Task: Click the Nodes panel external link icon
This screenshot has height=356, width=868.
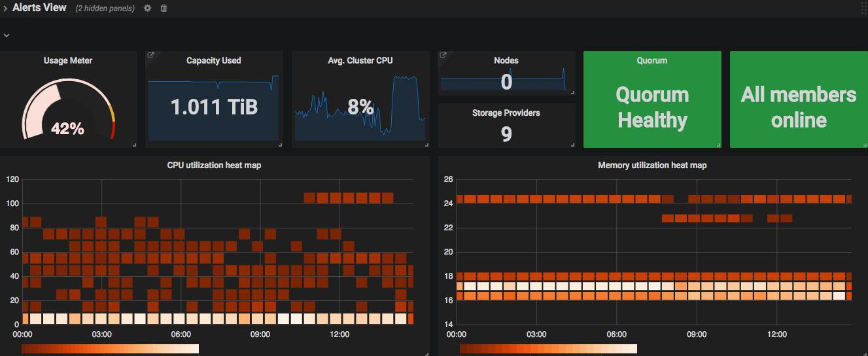Action: point(443,56)
